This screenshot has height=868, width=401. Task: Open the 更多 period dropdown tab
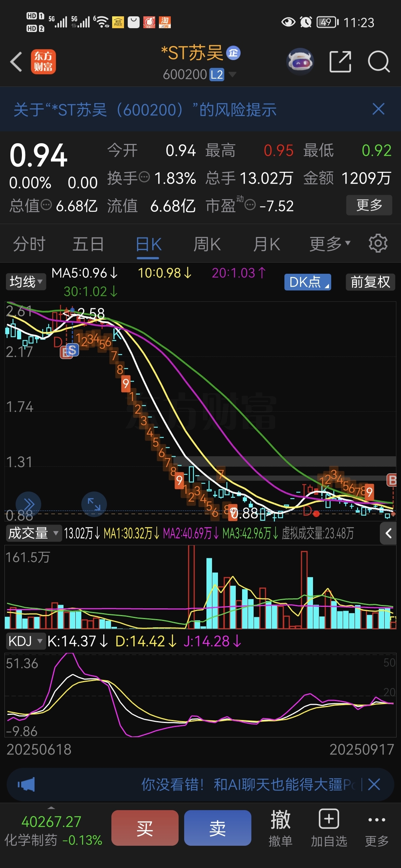(330, 244)
